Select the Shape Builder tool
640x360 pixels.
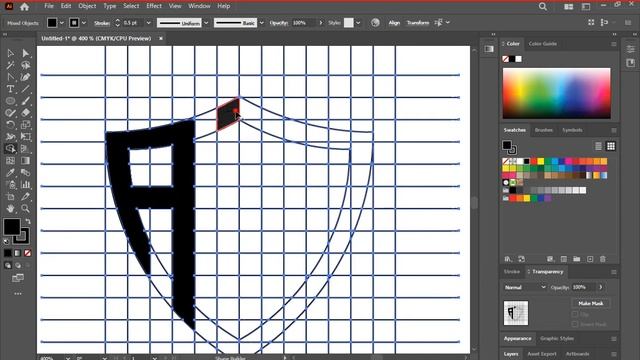(x=11, y=149)
